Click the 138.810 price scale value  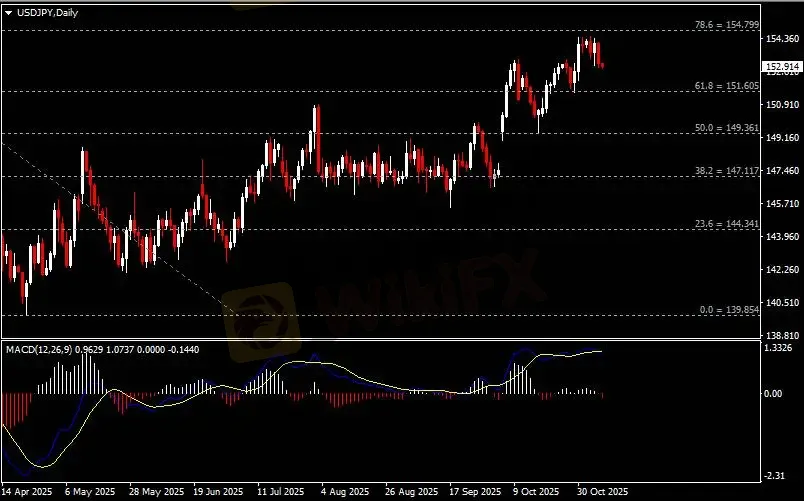click(782, 335)
